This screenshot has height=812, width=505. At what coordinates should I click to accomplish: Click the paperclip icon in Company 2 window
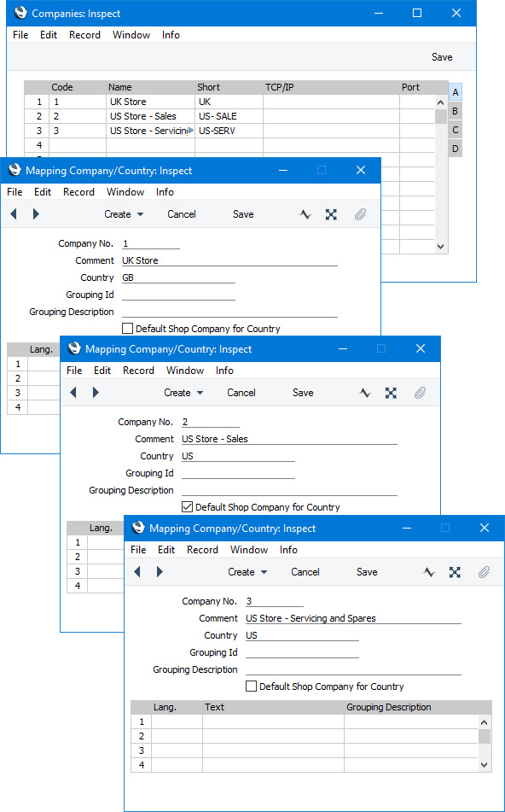pyautogui.click(x=420, y=393)
